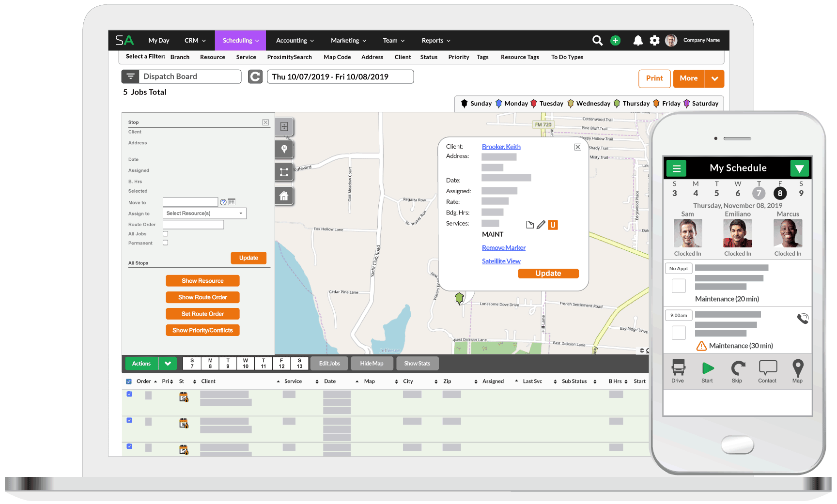
Task: Click the orange U icon in popup
Action: (x=553, y=225)
